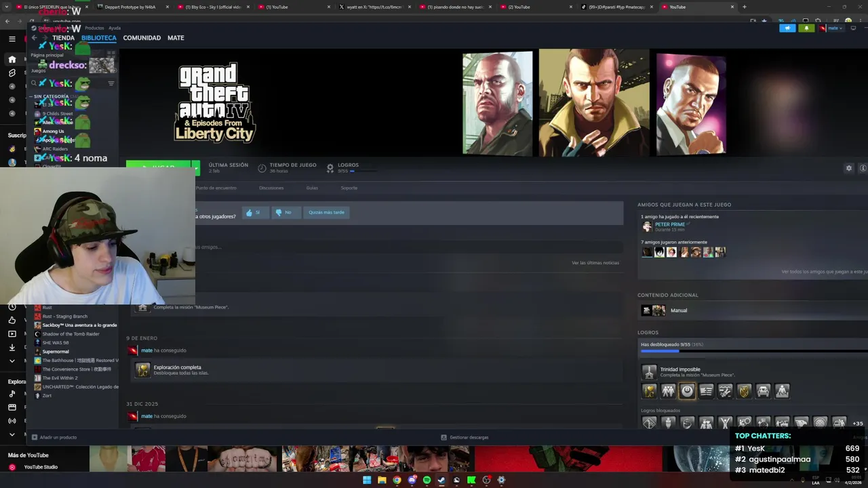Image resolution: width=868 pixels, height=488 pixels.
Task: Click Ver las últimas noticias link
Action: [x=595, y=263]
